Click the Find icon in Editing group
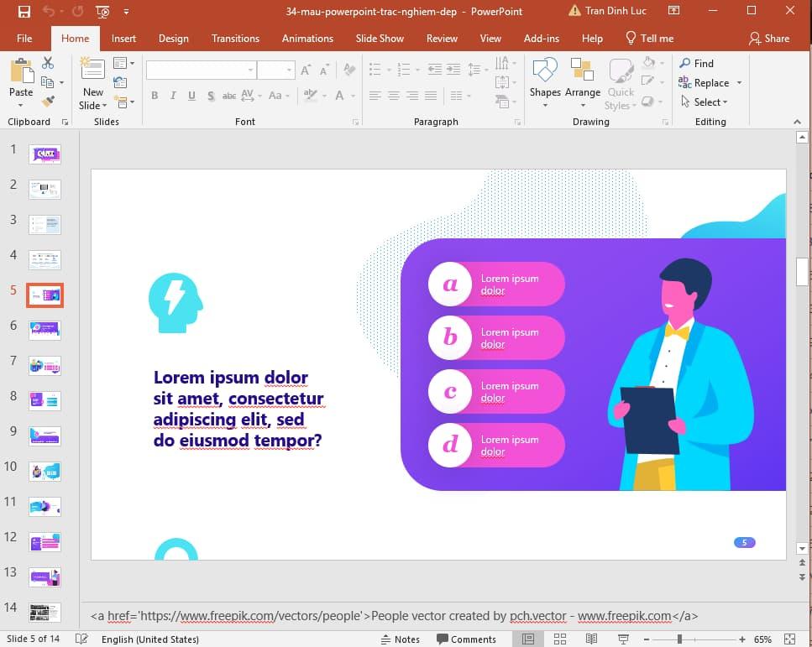 [x=699, y=63]
